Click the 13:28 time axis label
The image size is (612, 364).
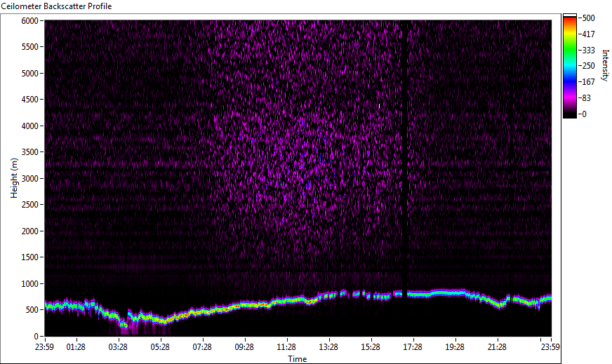click(328, 347)
